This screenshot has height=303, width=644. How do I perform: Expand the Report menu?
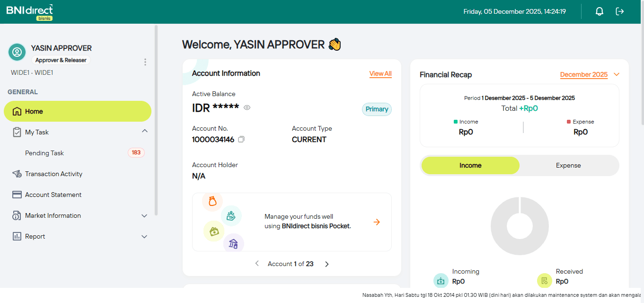click(x=145, y=236)
